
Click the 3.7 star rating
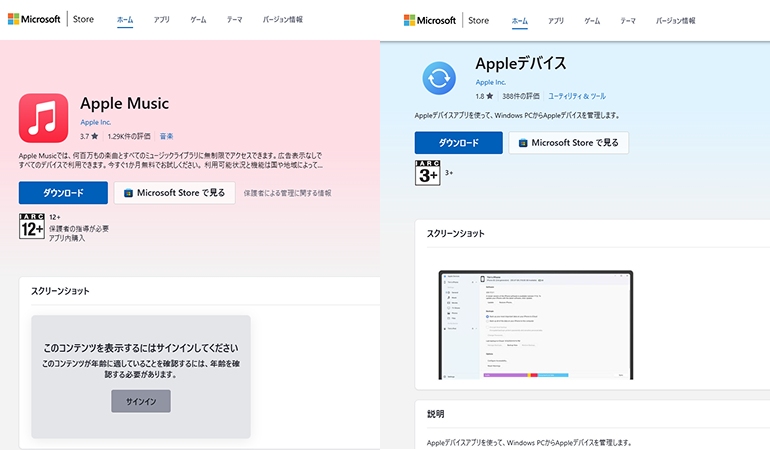point(89,136)
